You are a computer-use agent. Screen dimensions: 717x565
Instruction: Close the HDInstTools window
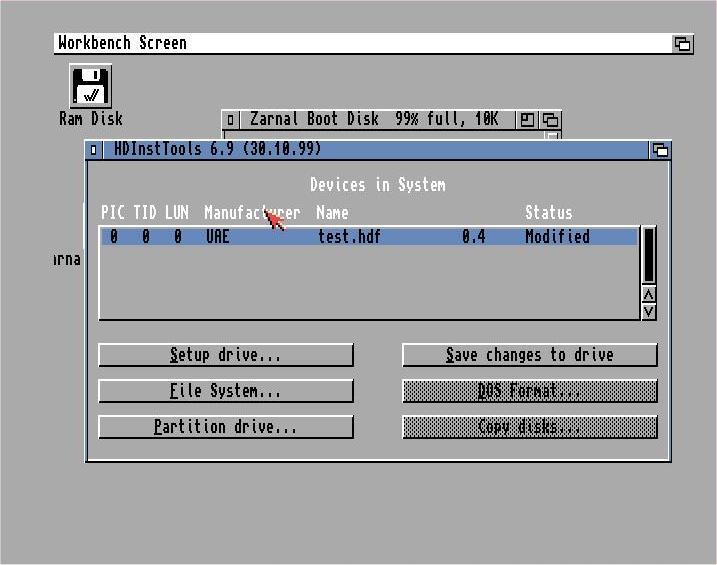[x=94, y=150]
